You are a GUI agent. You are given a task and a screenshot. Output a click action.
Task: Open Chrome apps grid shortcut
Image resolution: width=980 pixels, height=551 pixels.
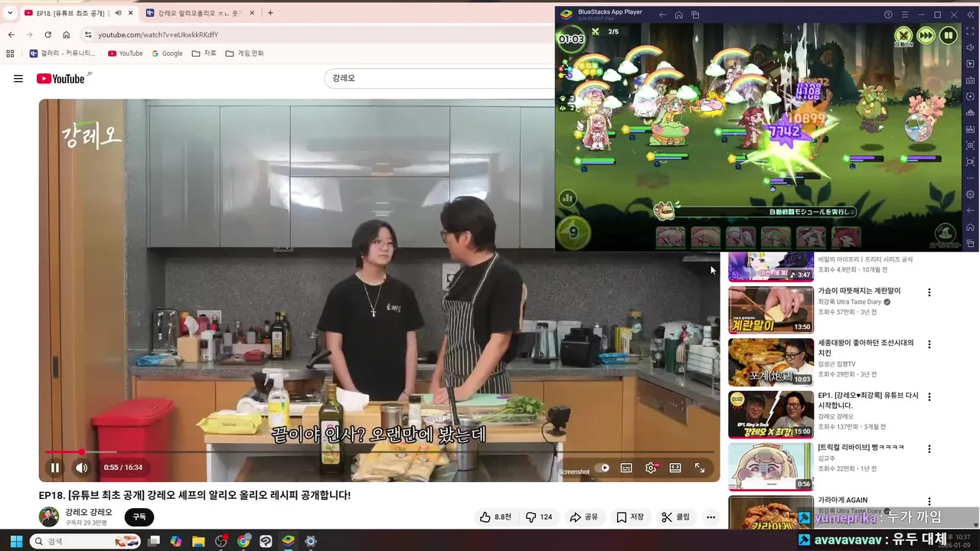(10, 54)
